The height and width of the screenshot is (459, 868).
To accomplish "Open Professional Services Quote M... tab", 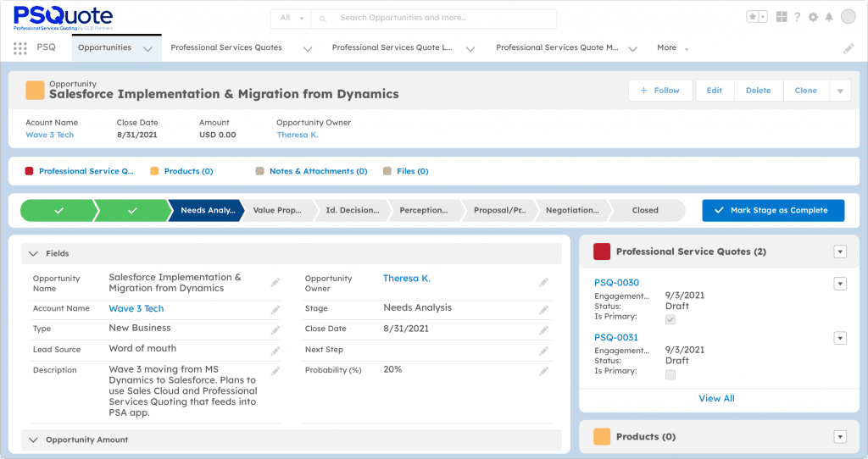I will pos(557,47).
